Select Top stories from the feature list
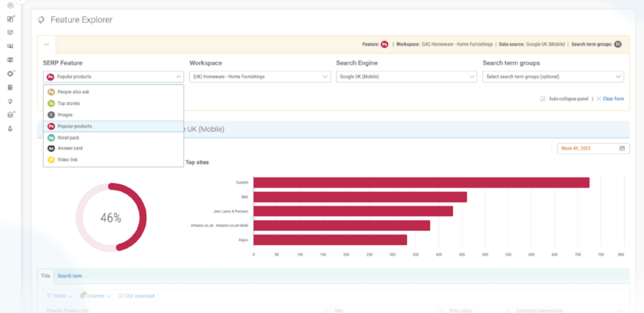The height and width of the screenshot is (313, 644). (x=113, y=104)
